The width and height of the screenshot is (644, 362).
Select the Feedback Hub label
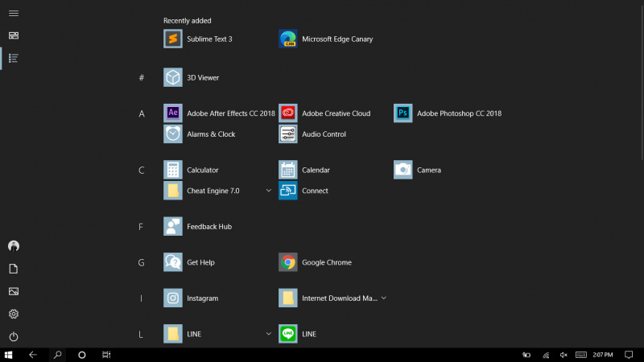209,227
